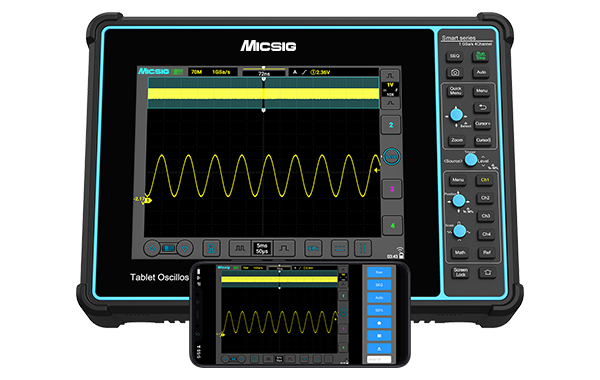Tap the back arrow button on the tablet panel
The height and width of the screenshot is (380, 600).
click(482, 108)
